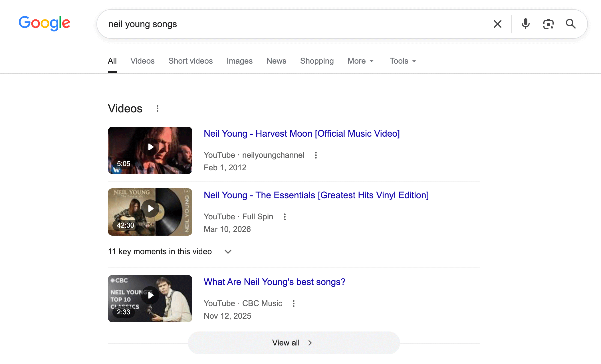Switch to the Videos tab

(x=142, y=61)
